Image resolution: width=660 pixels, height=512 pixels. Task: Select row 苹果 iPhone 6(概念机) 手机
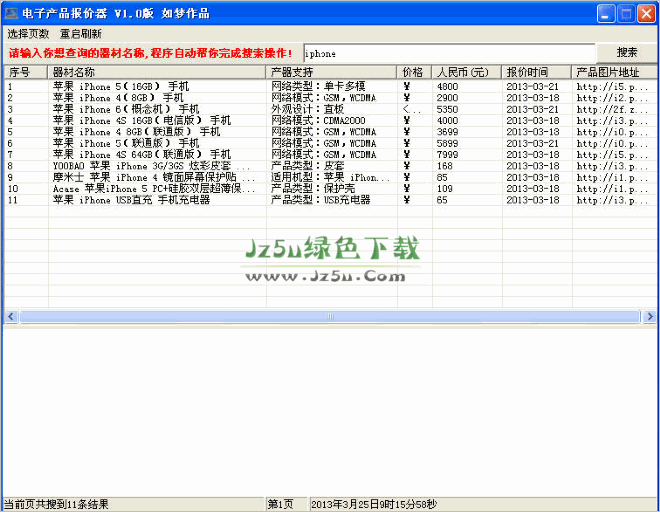(330, 109)
